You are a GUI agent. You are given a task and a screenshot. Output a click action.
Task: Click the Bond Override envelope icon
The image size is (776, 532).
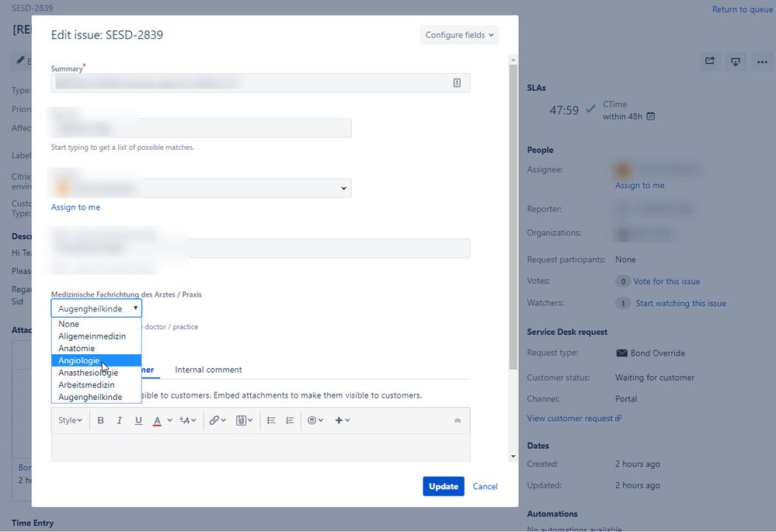[621, 353]
